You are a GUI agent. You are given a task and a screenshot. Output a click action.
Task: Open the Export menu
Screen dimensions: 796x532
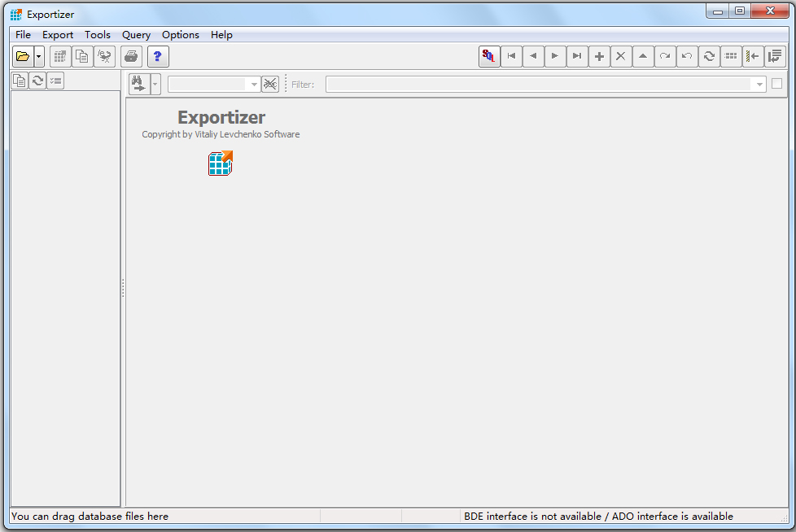point(58,34)
